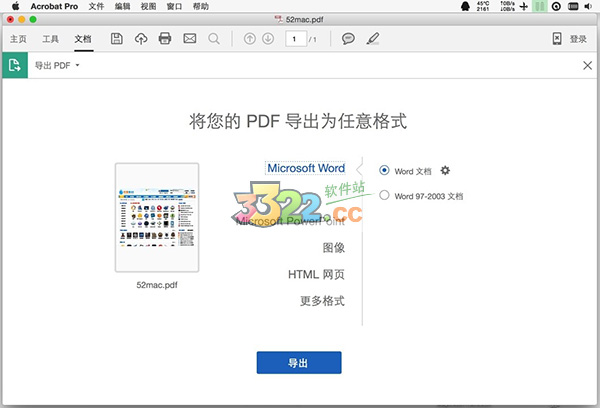Go to previous page arrow
600x408 pixels.
[249, 39]
